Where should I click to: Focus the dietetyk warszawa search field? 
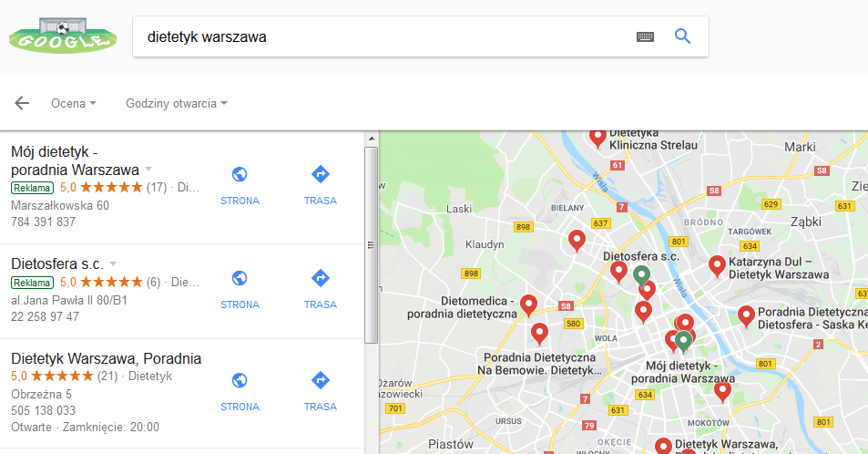(x=382, y=36)
